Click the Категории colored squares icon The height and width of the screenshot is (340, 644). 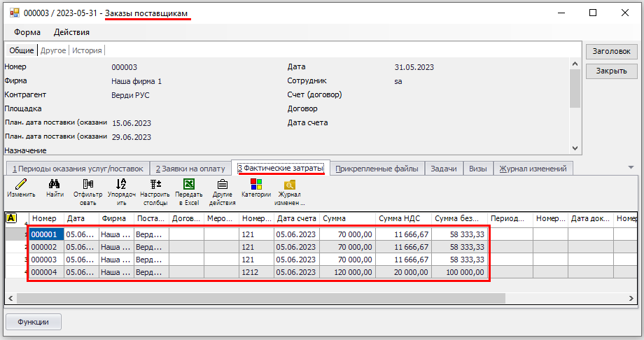(255, 185)
